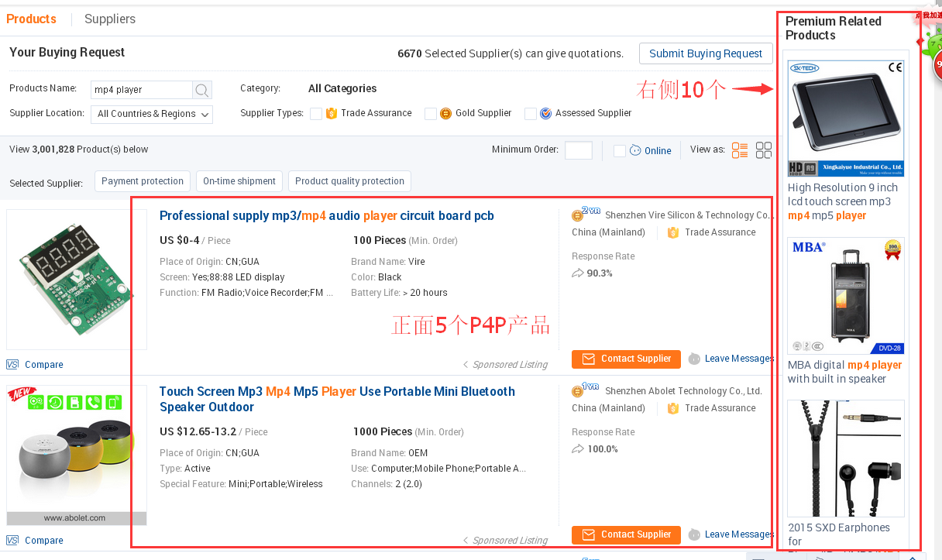Open the 9 inch LCD touch screen thumbnail
Viewport: 942px width, 560px height.
click(846, 119)
